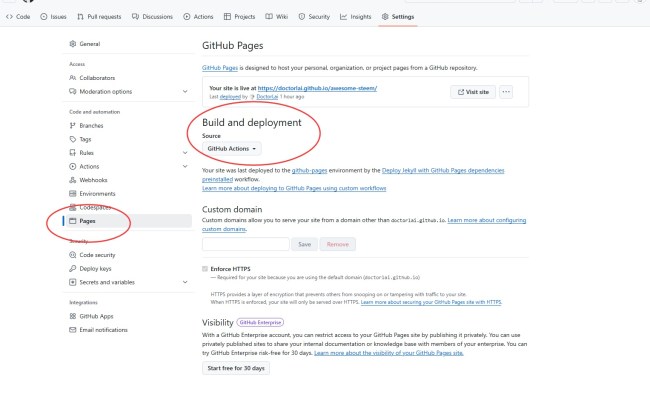The width and height of the screenshot is (650, 400).
Task: Click the Pages browser icon in sidebar
Action: (x=73, y=221)
